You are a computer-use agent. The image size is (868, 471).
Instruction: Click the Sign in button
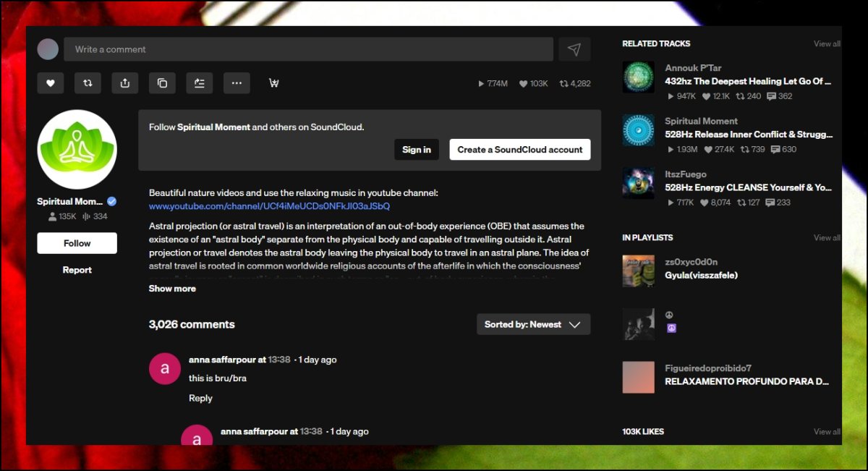coord(417,150)
